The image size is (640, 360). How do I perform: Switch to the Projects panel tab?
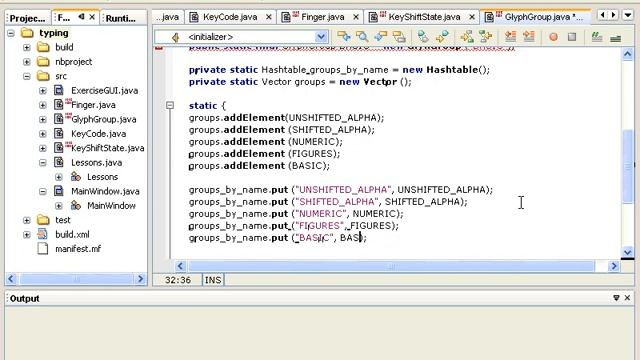click(x=27, y=18)
